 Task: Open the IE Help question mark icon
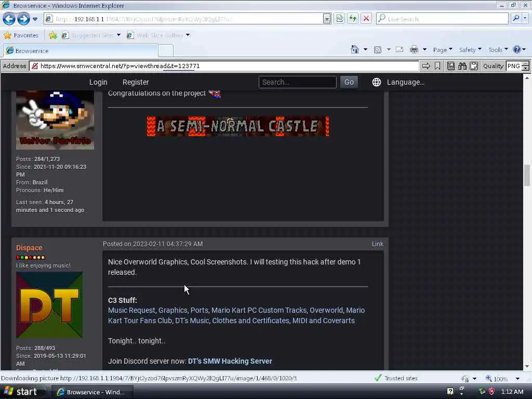click(517, 49)
